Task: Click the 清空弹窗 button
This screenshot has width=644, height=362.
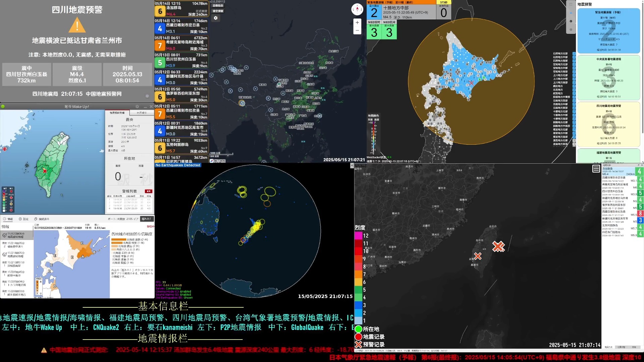Action: tap(218, 11)
